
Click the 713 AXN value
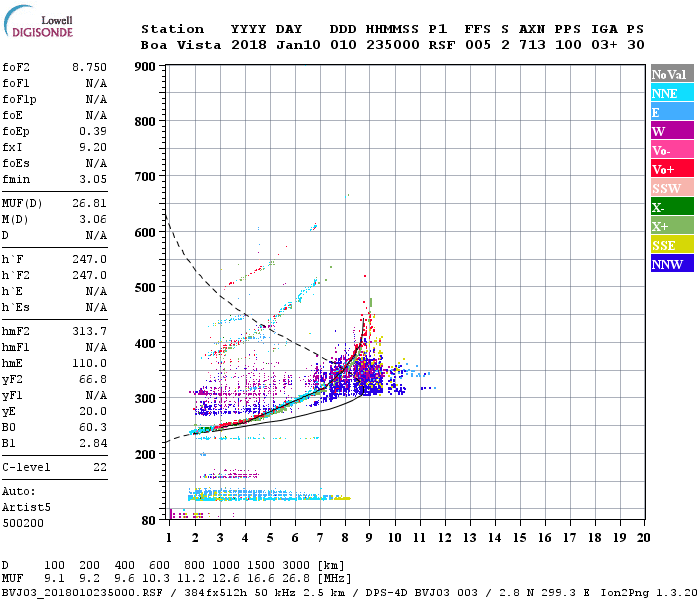coord(532,45)
